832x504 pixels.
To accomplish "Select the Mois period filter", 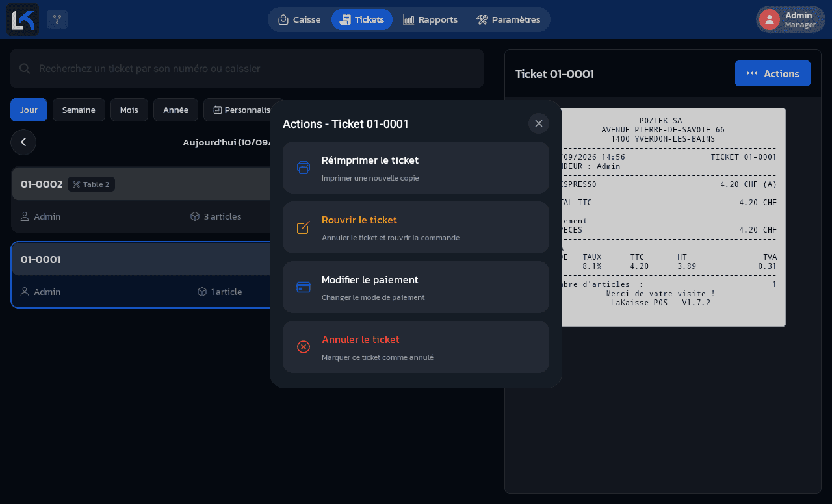I will tap(129, 110).
